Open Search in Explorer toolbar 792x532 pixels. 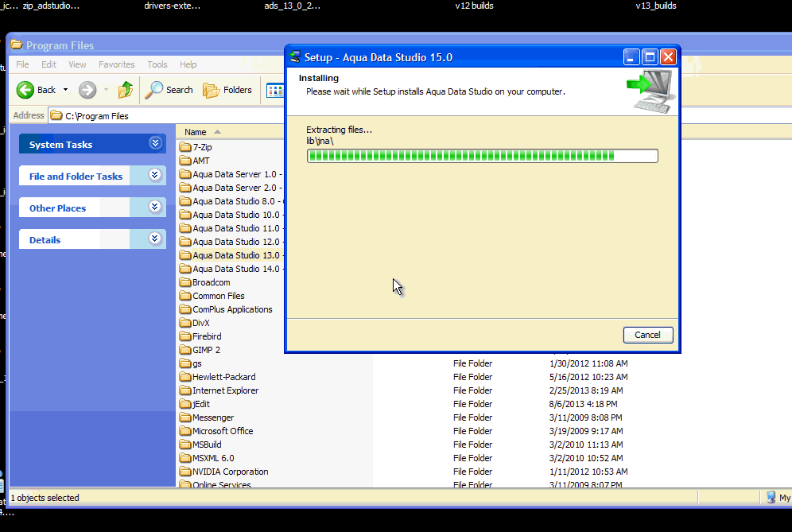click(169, 90)
